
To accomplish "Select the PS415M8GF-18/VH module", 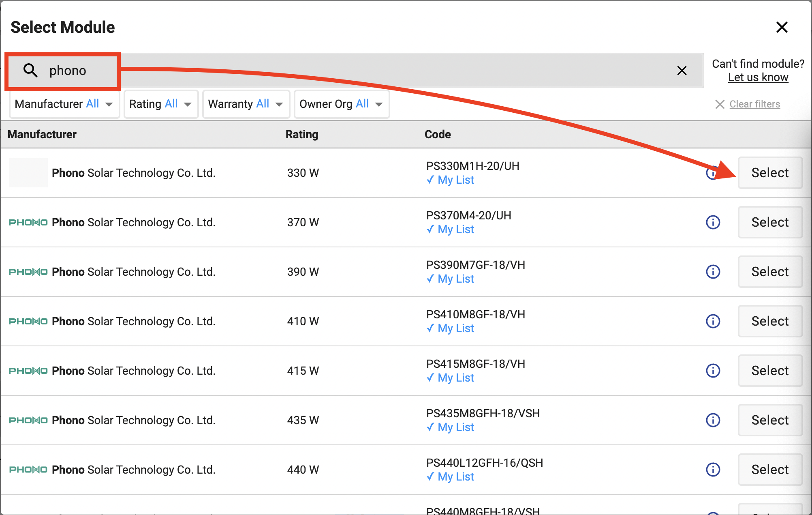I will 770,371.
